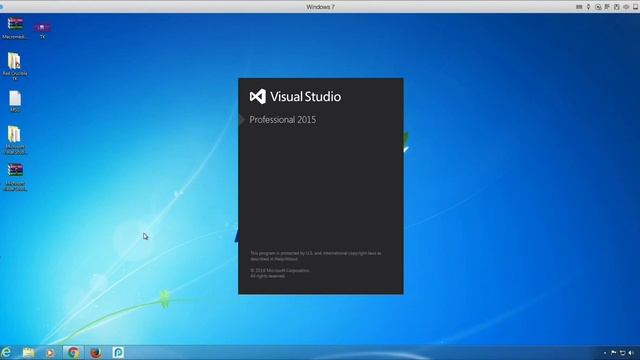This screenshot has width=640, height=360.
Task: Click the Microsoft Corporation copyright line
Action: click(280, 271)
